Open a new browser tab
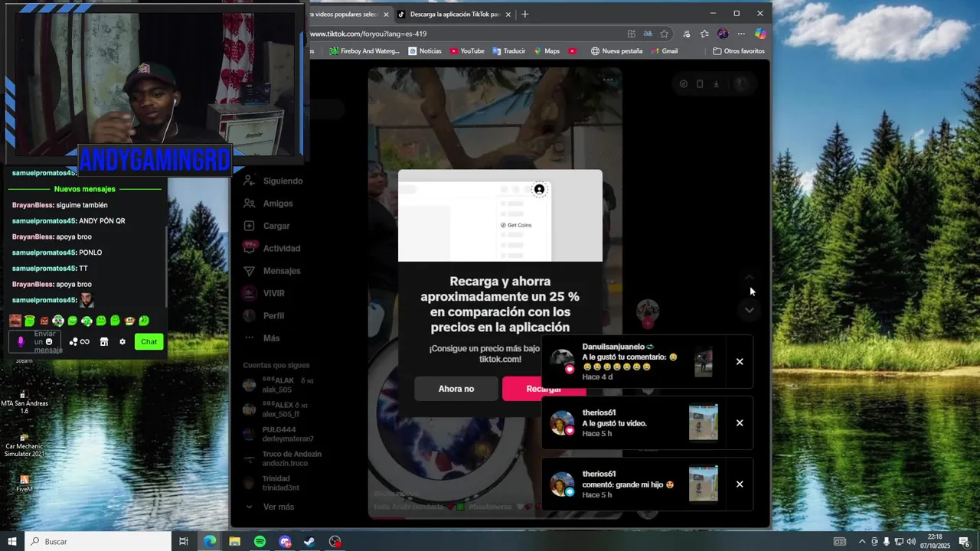The image size is (980, 551). click(x=525, y=14)
